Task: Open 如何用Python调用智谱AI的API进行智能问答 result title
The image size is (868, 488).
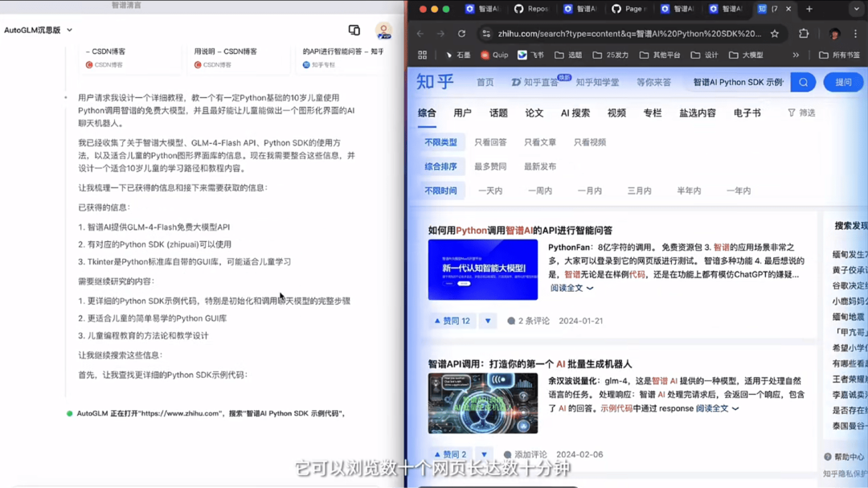Action: pyautogui.click(x=520, y=231)
